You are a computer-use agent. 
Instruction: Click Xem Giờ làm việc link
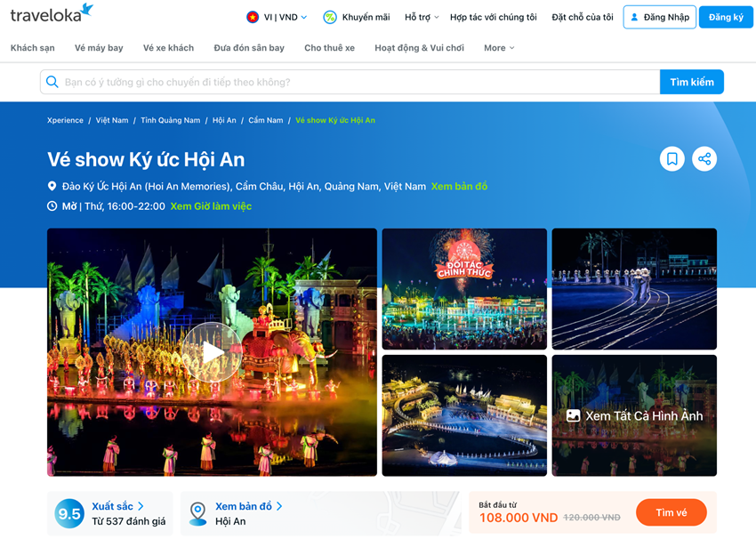pyautogui.click(x=211, y=206)
